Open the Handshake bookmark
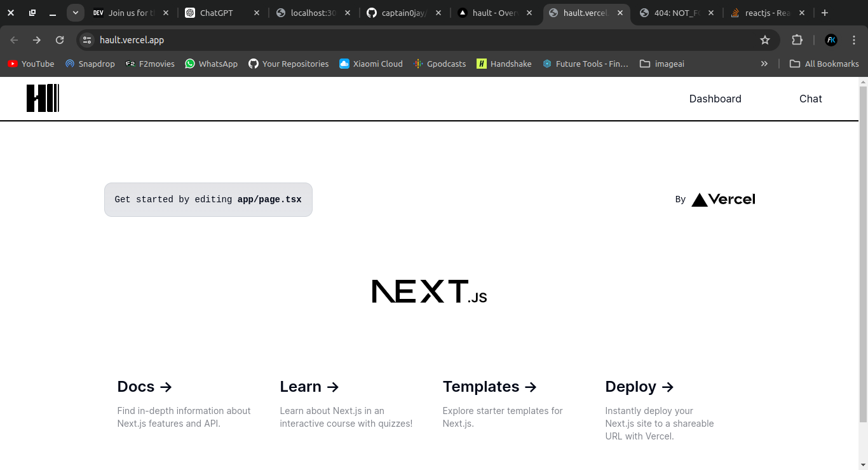Viewport: 868px width, 470px height. click(x=504, y=64)
